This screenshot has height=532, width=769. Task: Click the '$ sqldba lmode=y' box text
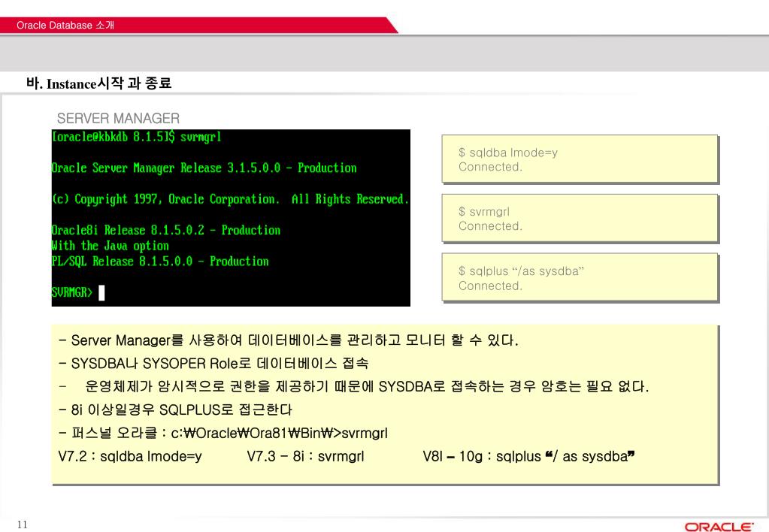[508, 153]
